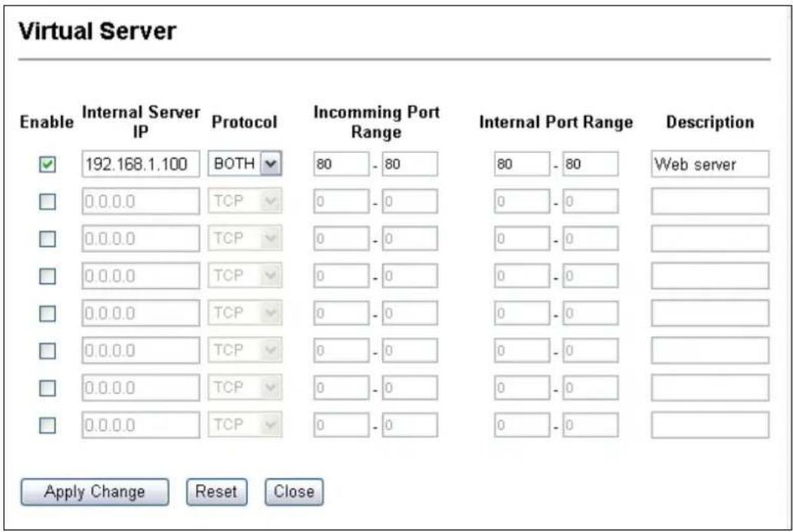Focus the Internal Port Range end field with 80
Viewport: 793px width, 532px height.
pyautogui.click(x=590, y=164)
